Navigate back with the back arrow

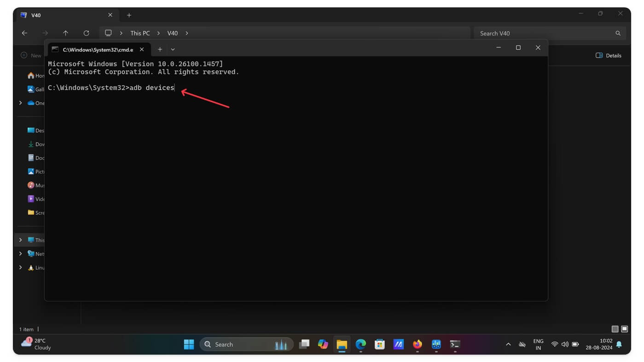[24, 33]
